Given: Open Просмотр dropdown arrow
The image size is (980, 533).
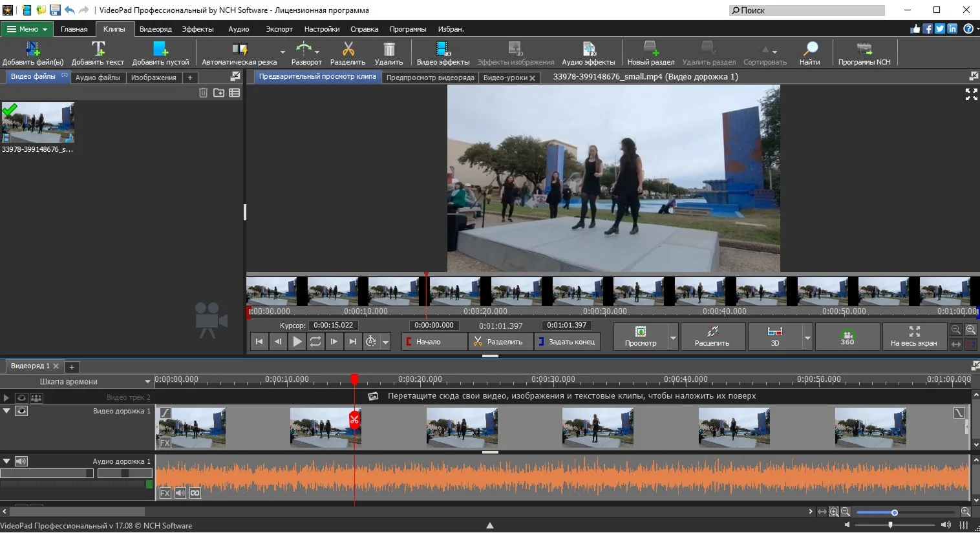Looking at the screenshot, I should (x=673, y=338).
